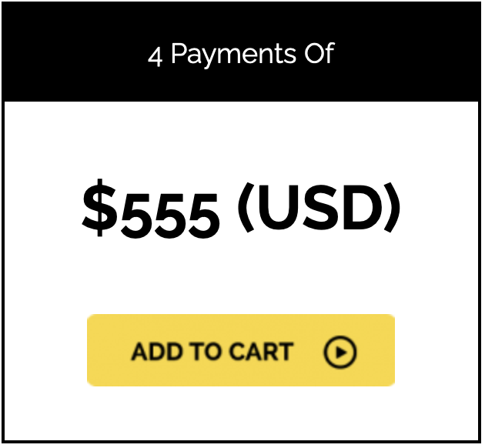485x448 pixels.
Task: Click the triangle inside the circle icon
Action: pyautogui.click(x=340, y=353)
